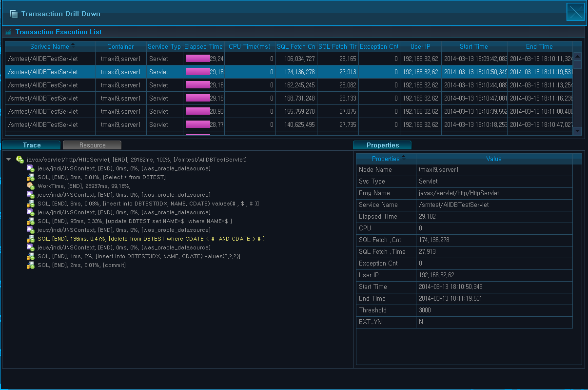Screen dimensions: 588x390
Task: Click the Node Name property row
Action: (464, 170)
